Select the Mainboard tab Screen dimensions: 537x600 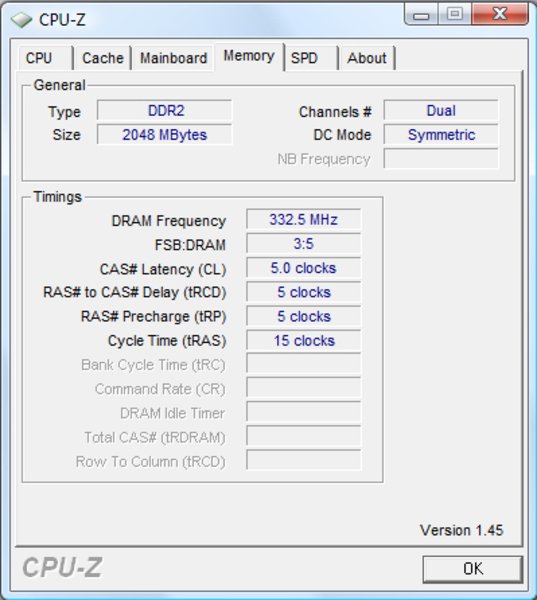pos(173,58)
